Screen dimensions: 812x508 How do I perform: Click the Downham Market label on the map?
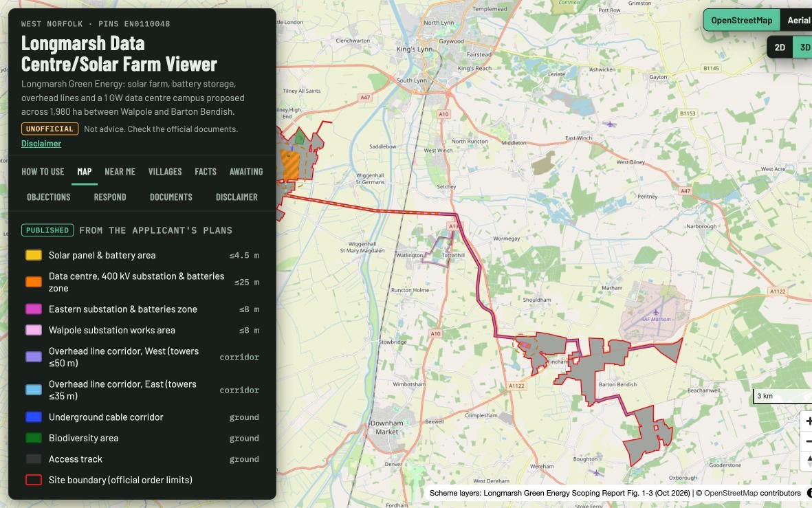pos(387,427)
